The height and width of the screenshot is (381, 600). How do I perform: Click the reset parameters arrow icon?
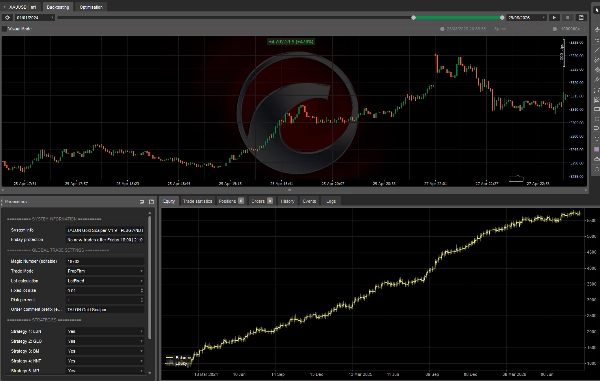point(142,202)
